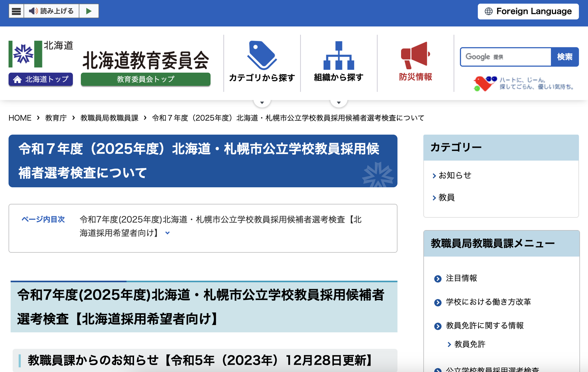Expand the dropdown arrow under 組織から探す
Image resolution: width=588 pixels, height=372 pixels.
(339, 103)
